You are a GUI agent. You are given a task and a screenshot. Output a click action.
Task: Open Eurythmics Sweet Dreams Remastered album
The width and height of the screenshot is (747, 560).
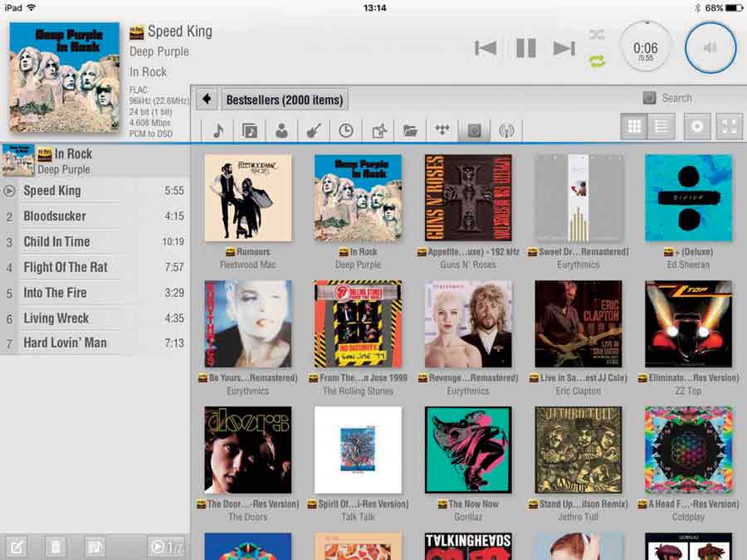pyautogui.click(x=579, y=197)
